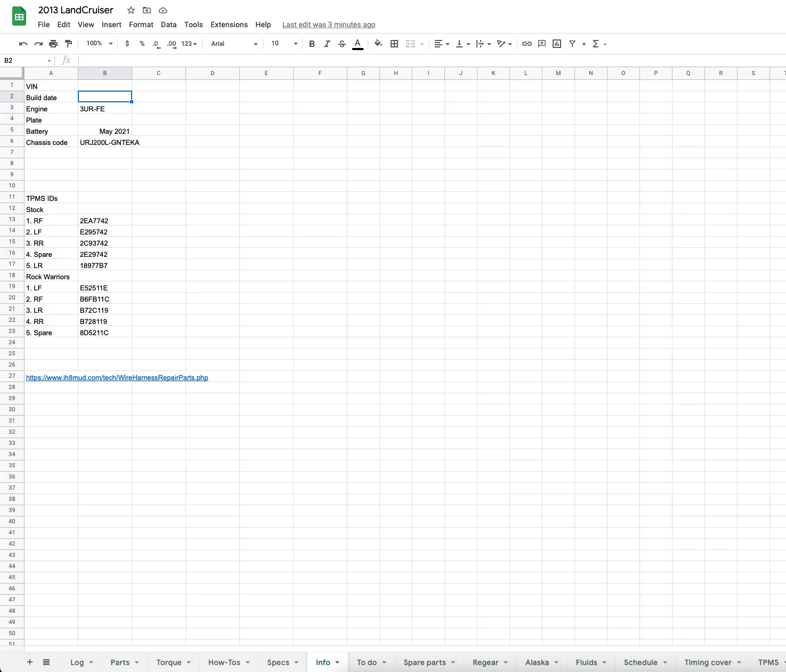The width and height of the screenshot is (786, 672).
Task: Open the zoom 100% dropdown
Action: click(100, 44)
